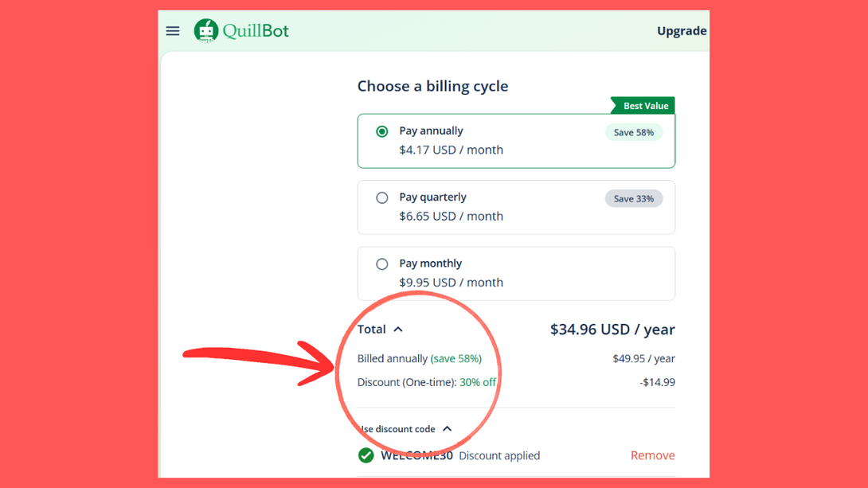Collapse the Total price breakdown
868x488 pixels.
[x=398, y=329]
